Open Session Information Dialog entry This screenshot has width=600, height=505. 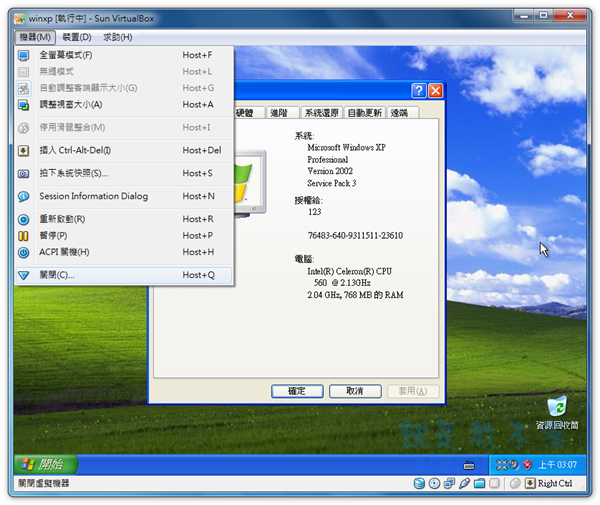coord(124,196)
